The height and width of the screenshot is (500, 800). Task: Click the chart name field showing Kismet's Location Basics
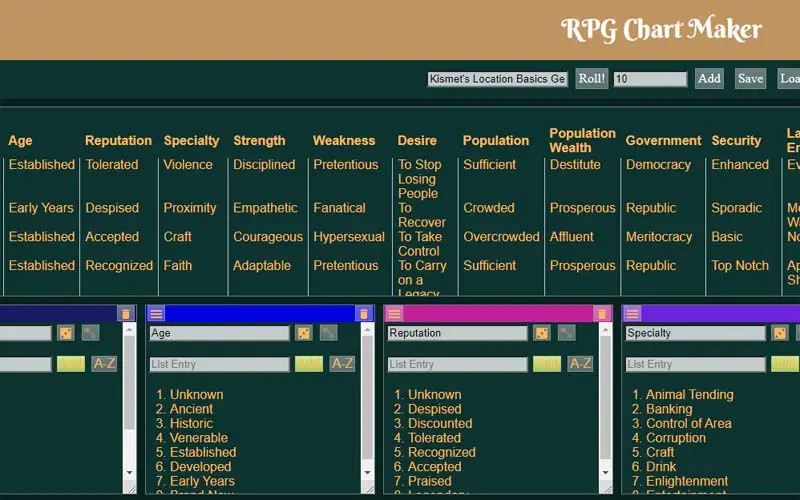(x=497, y=79)
